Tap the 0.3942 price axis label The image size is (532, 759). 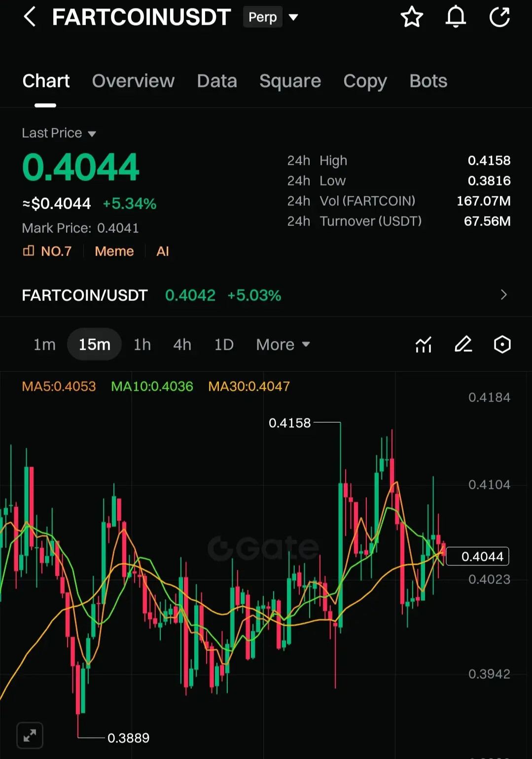coord(489,674)
